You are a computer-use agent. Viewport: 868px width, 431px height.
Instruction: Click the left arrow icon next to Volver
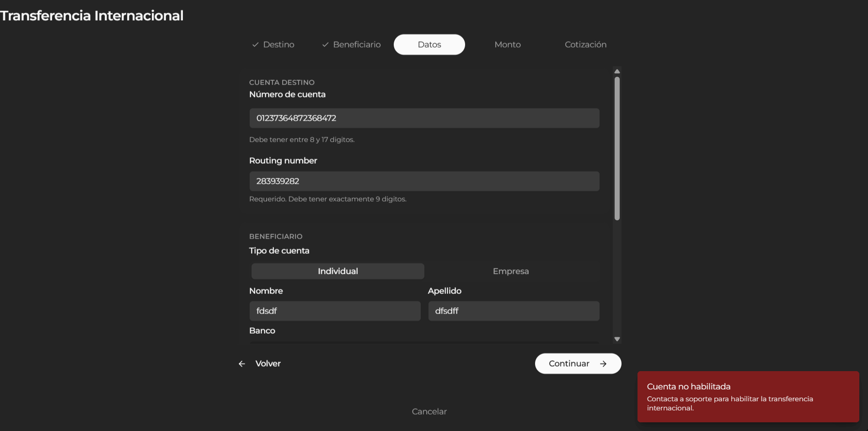[x=242, y=364]
